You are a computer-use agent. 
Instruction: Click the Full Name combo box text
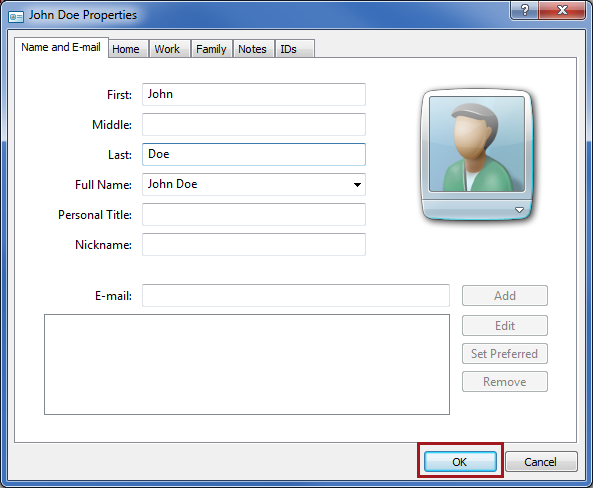(172, 184)
